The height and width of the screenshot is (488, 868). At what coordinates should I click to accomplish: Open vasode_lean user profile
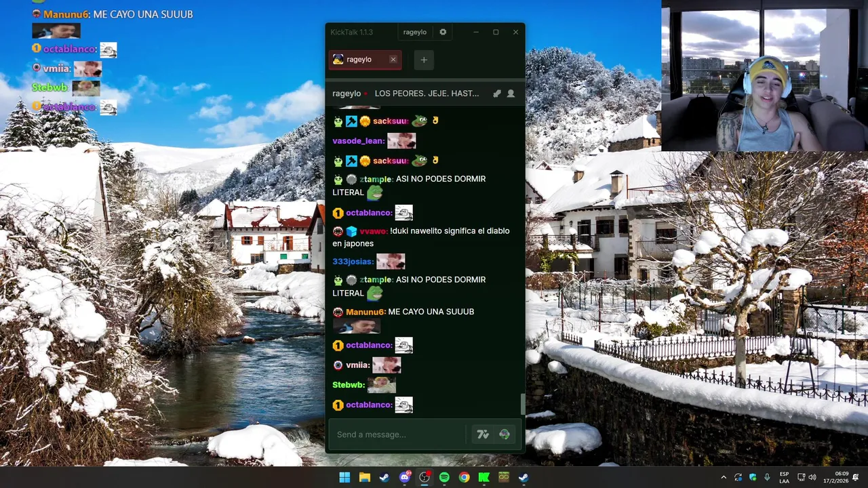[358, 141]
